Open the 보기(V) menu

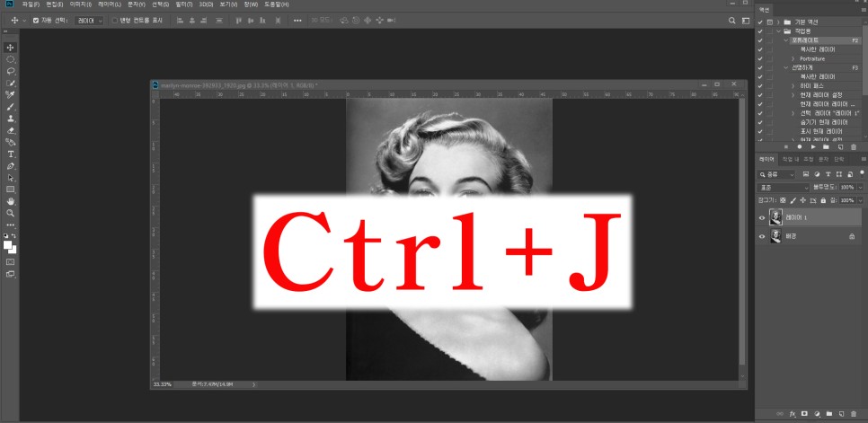230,4
